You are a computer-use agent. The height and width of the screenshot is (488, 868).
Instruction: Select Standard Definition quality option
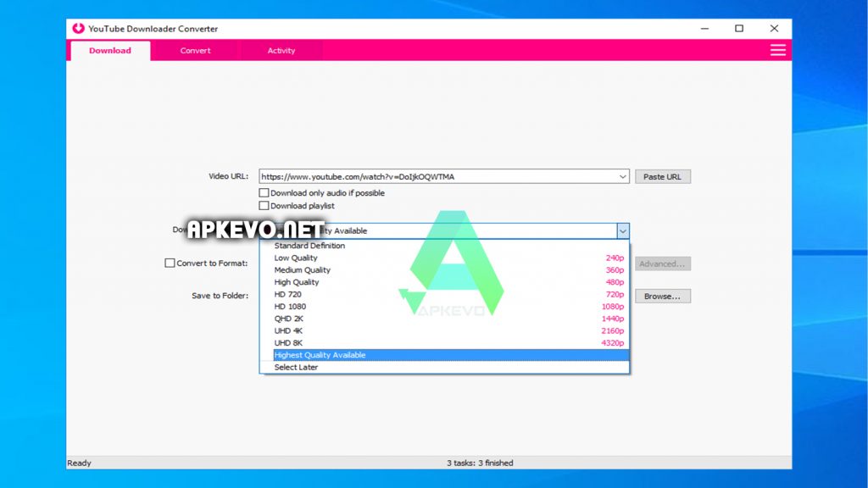point(444,246)
